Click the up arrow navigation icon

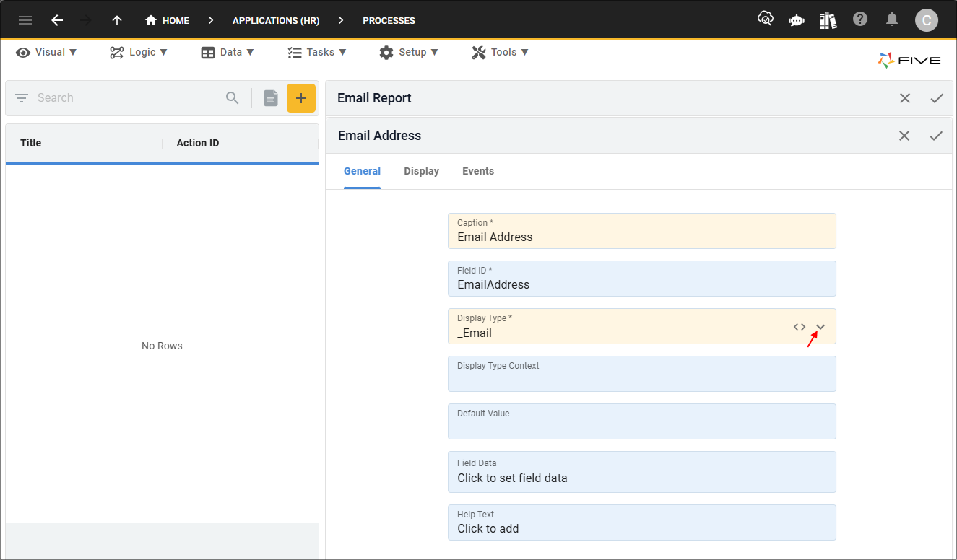117,20
